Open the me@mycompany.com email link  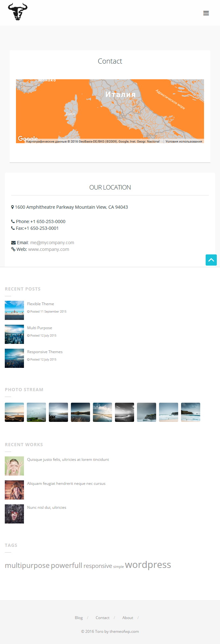click(x=52, y=243)
